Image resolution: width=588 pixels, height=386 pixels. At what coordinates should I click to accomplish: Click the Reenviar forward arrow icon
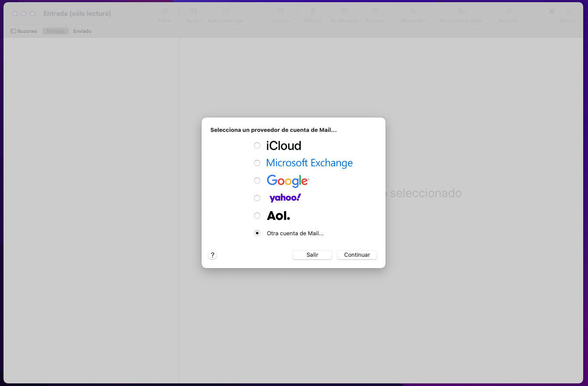pyautogui.click(x=509, y=11)
